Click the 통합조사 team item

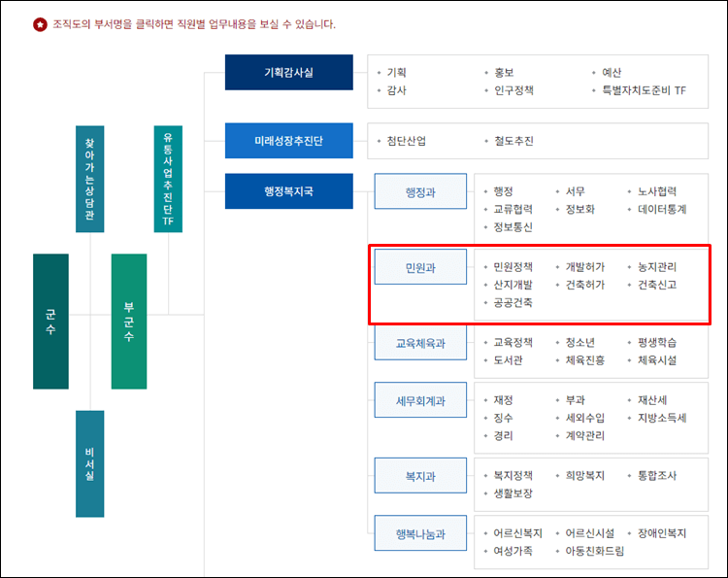click(657, 475)
